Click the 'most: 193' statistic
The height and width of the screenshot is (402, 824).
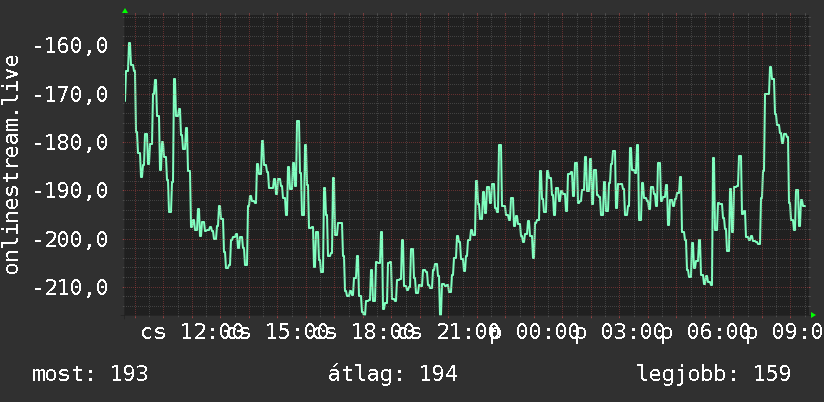point(90,374)
